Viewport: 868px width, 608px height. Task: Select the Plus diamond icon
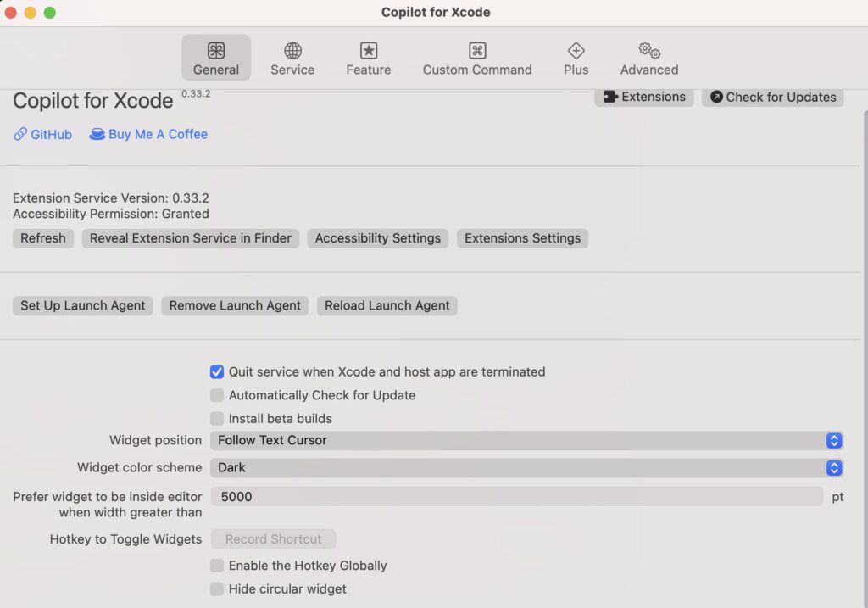tap(576, 50)
